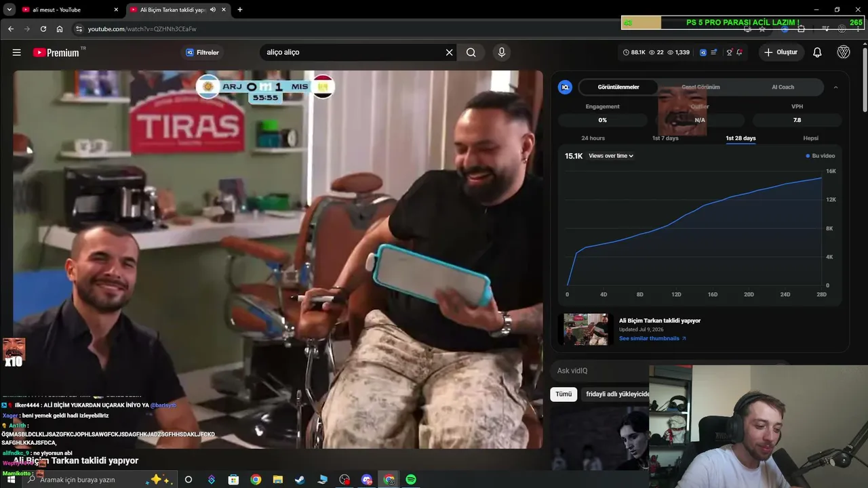The image size is (868, 488).
Task: Close the 'ali mesut - YouTube' tab
Action: pos(116,9)
